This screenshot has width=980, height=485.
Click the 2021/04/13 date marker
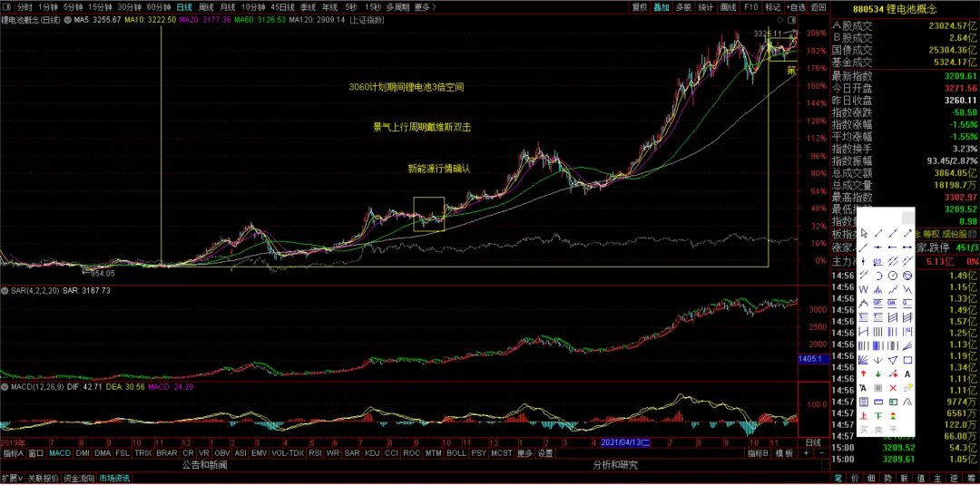tap(627, 441)
